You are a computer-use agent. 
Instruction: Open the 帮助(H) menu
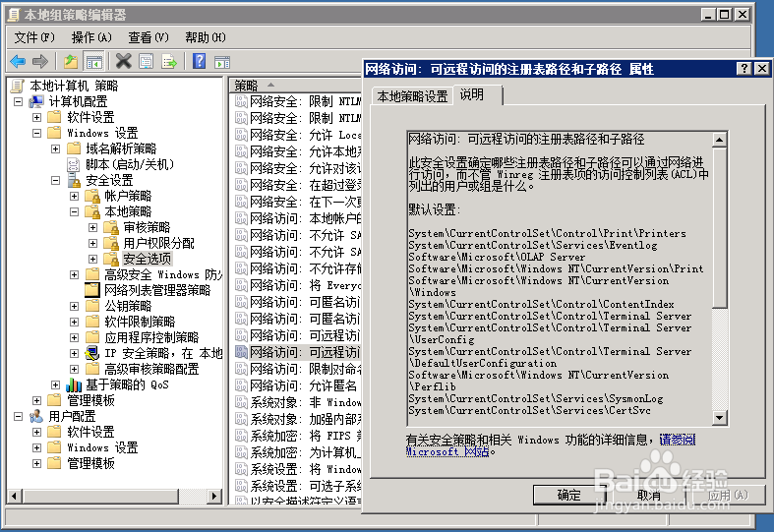pyautogui.click(x=206, y=37)
